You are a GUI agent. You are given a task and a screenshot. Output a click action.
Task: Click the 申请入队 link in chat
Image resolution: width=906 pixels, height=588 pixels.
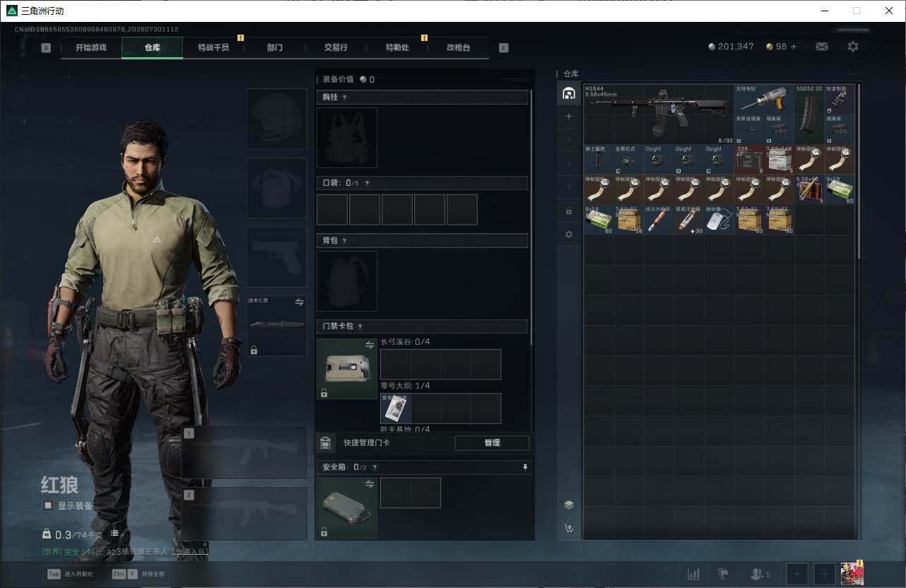coord(189,551)
